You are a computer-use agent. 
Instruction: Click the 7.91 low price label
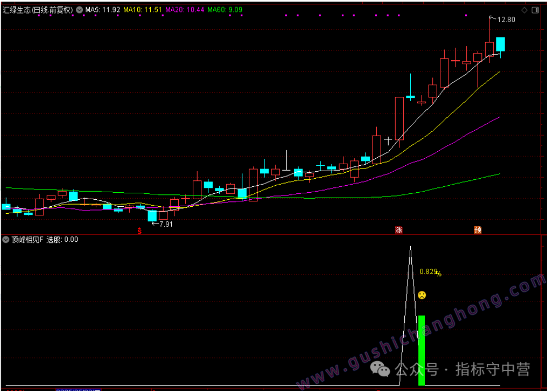166,224
